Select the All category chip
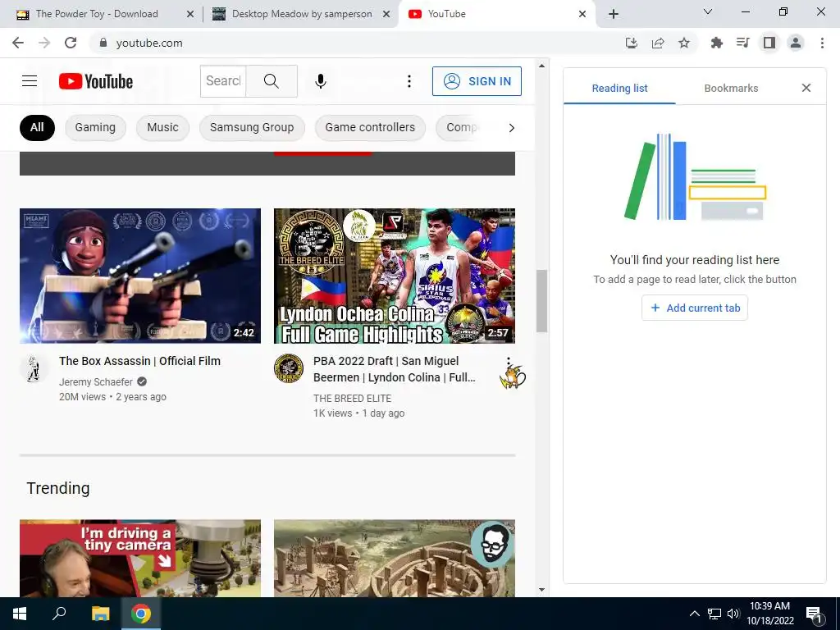The width and height of the screenshot is (840, 630). tap(37, 127)
